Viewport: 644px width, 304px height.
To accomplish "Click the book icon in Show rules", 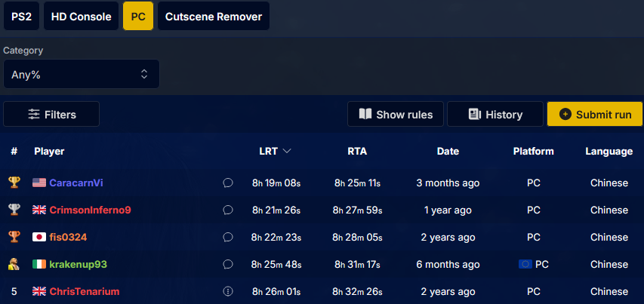I will point(365,114).
